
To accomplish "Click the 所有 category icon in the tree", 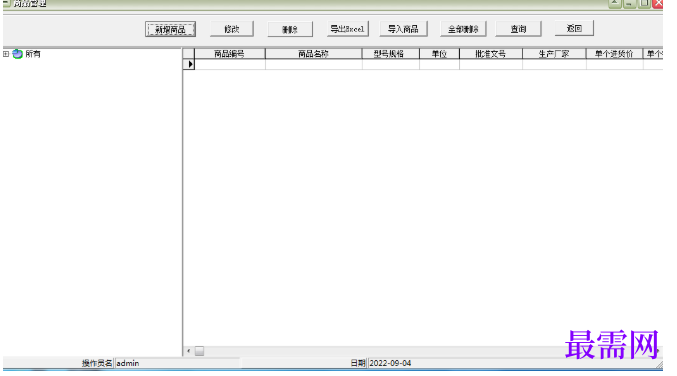I will pyautogui.click(x=17, y=54).
